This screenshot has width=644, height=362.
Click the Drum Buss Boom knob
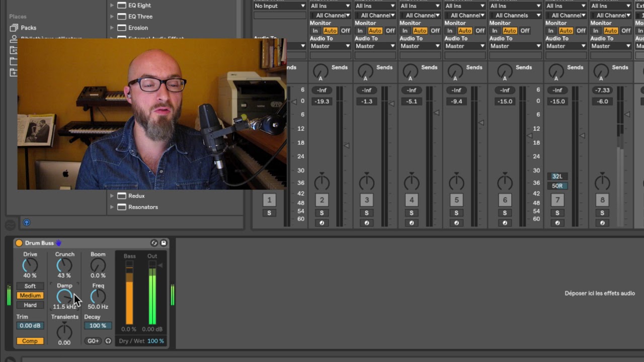pos(98,265)
